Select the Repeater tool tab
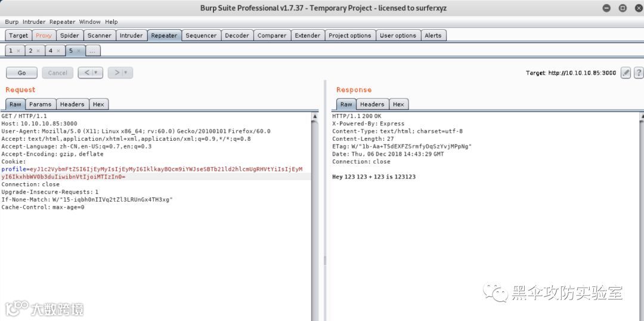The width and height of the screenshot is (644, 321). coord(165,35)
